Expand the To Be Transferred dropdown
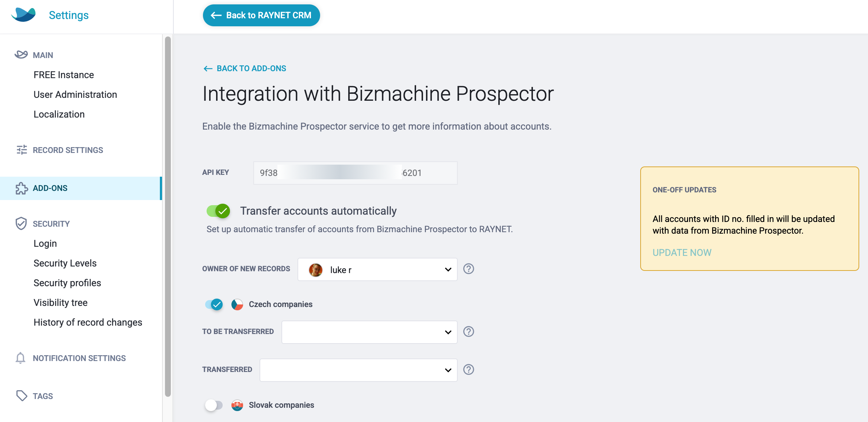868x422 pixels. [x=369, y=332]
